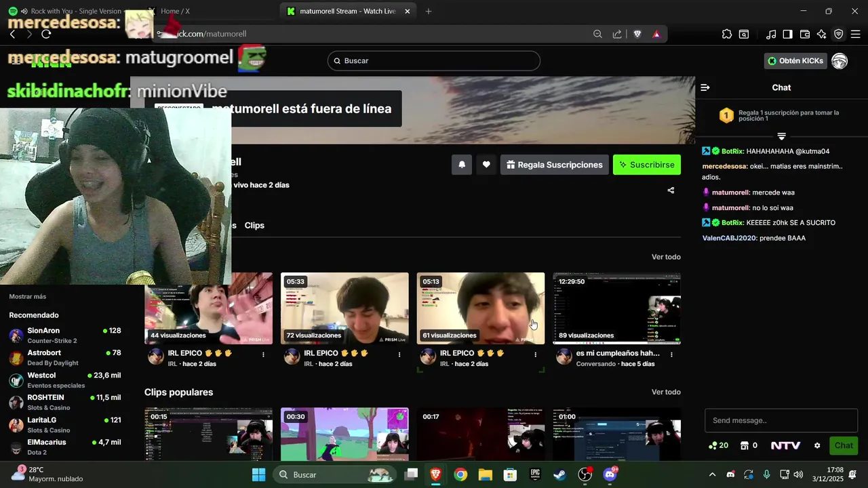
Task: Open the Kick profile avatar menu
Action: point(840,61)
